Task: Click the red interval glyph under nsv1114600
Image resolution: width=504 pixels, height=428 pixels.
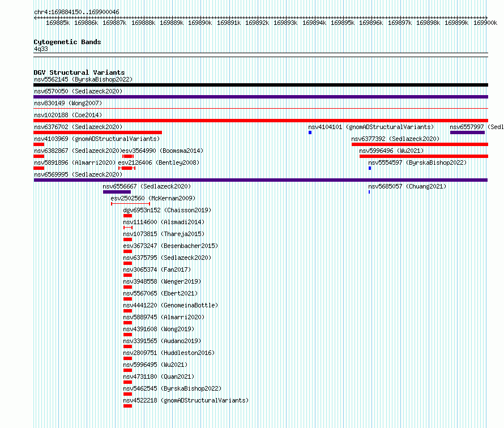Action: [128, 228]
